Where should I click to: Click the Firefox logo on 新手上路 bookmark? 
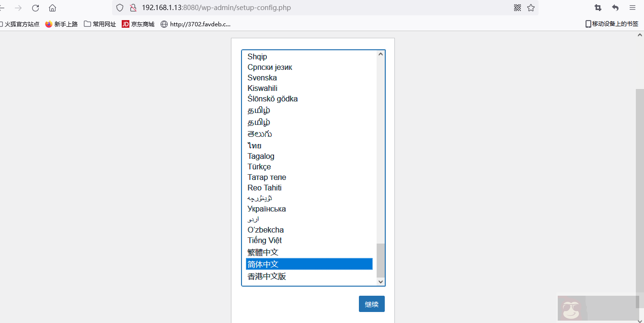coord(48,23)
